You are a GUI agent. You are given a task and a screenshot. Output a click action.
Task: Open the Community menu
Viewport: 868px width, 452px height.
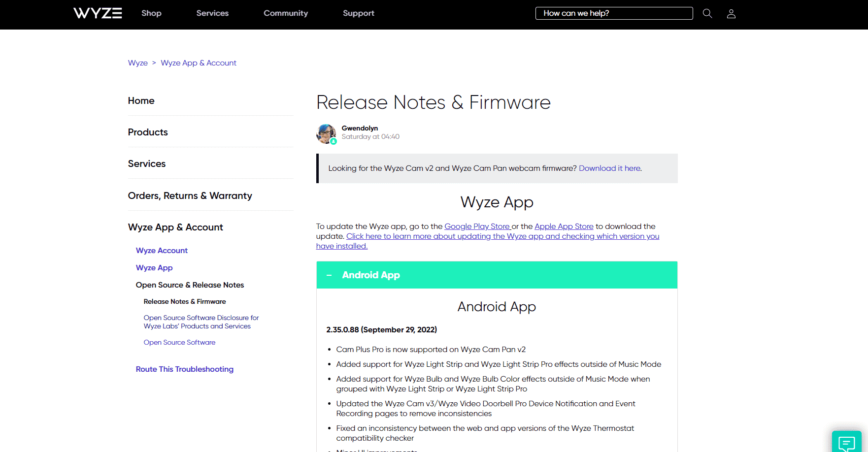tap(286, 13)
